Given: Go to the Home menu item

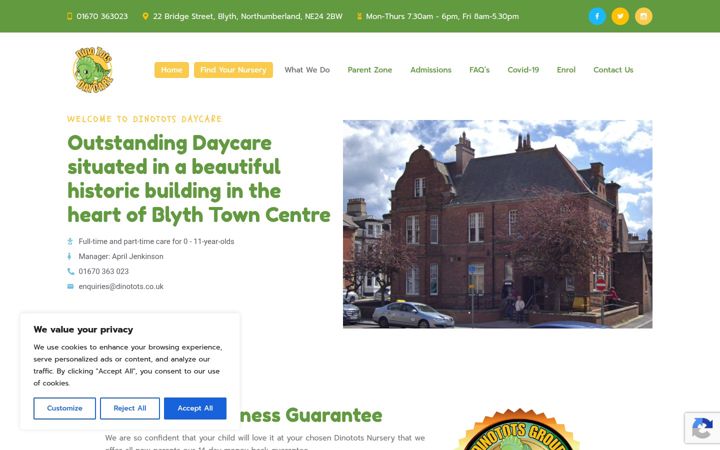Looking at the screenshot, I should click(x=171, y=70).
